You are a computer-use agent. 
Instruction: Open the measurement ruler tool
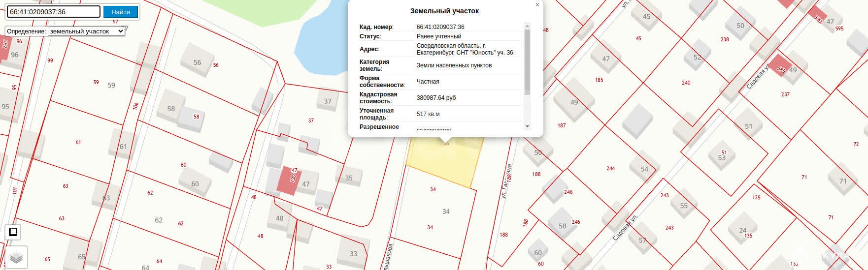point(13,232)
